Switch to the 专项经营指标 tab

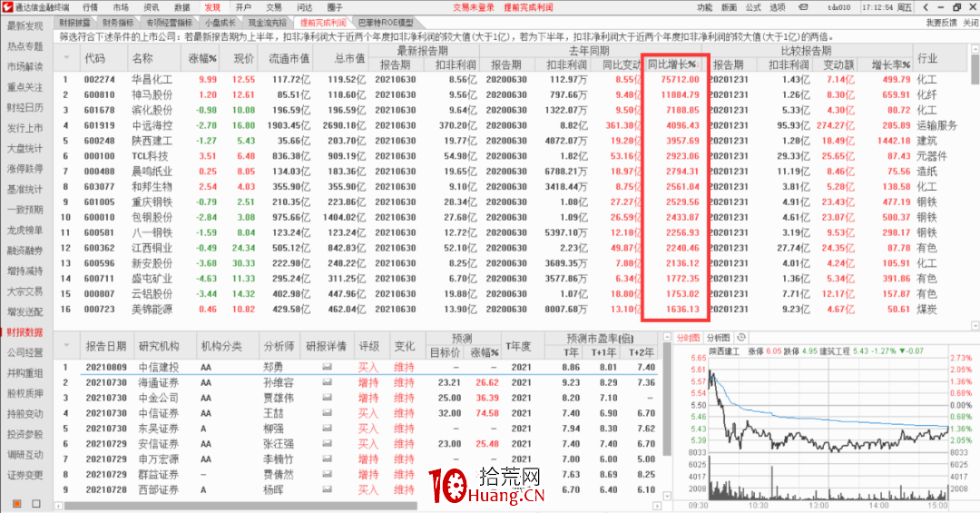point(170,23)
